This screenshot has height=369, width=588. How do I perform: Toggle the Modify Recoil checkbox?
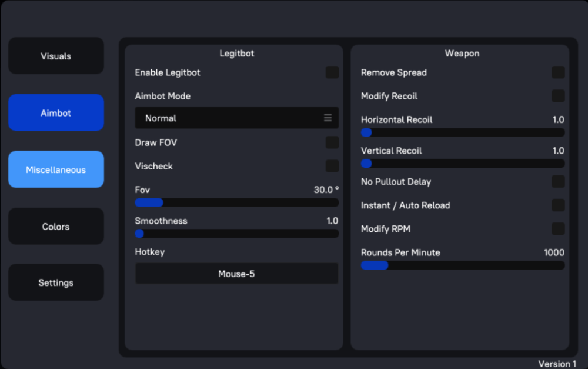(558, 96)
